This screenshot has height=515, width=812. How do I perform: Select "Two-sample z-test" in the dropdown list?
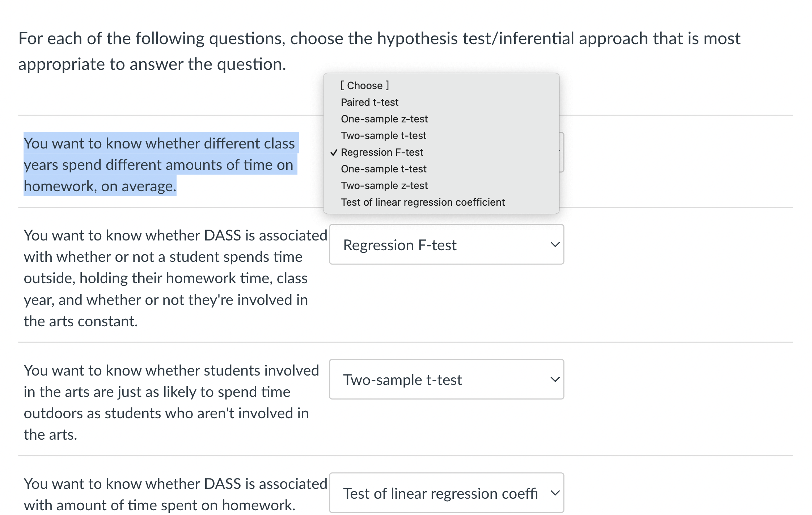pos(384,185)
